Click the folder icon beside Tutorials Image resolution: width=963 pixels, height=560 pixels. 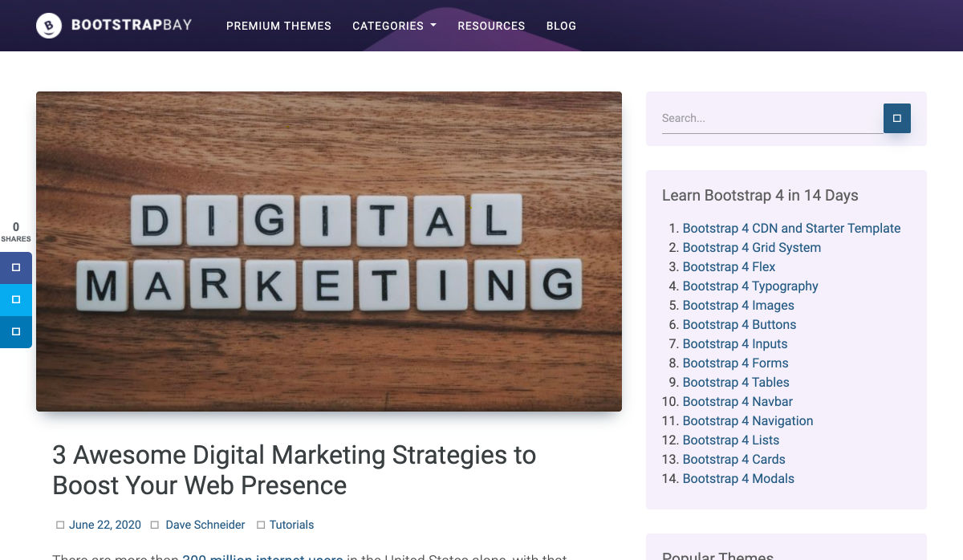(x=261, y=526)
